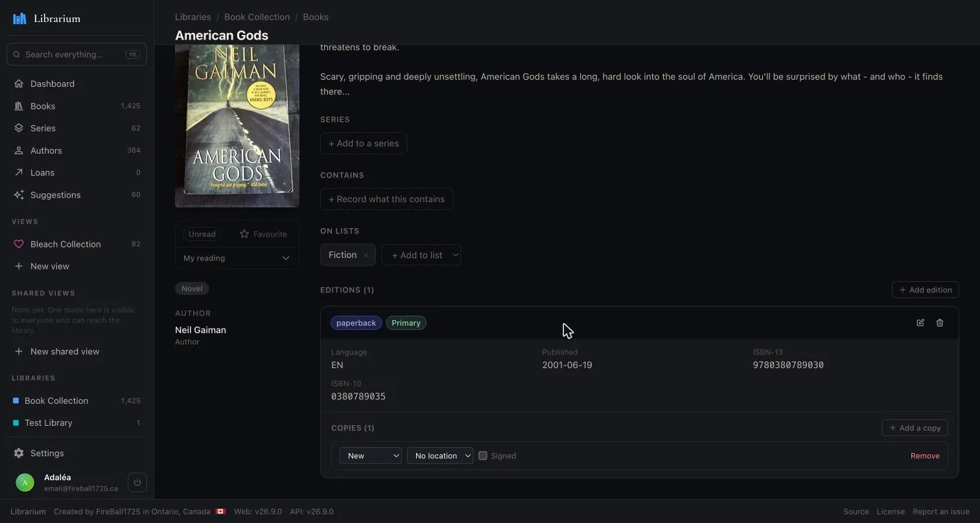Open the No location dropdown
This screenshot has width=980, height=523.
440,456
